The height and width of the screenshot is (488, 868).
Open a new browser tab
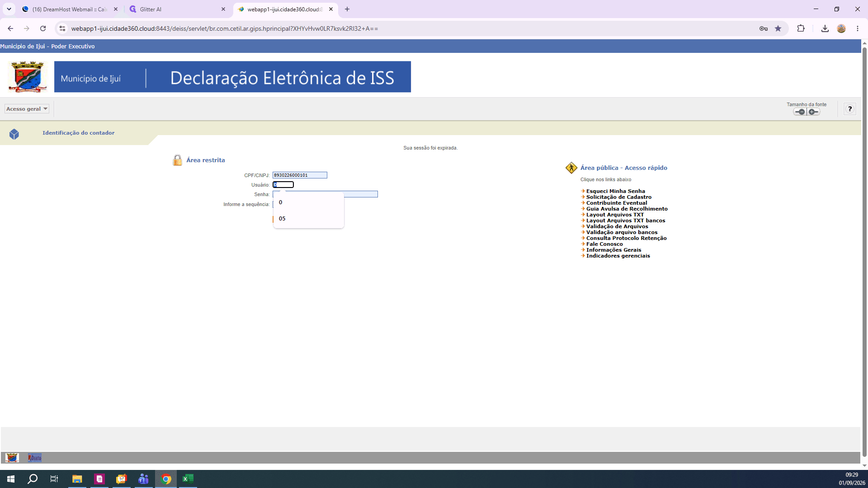click(x=347, y=9)
